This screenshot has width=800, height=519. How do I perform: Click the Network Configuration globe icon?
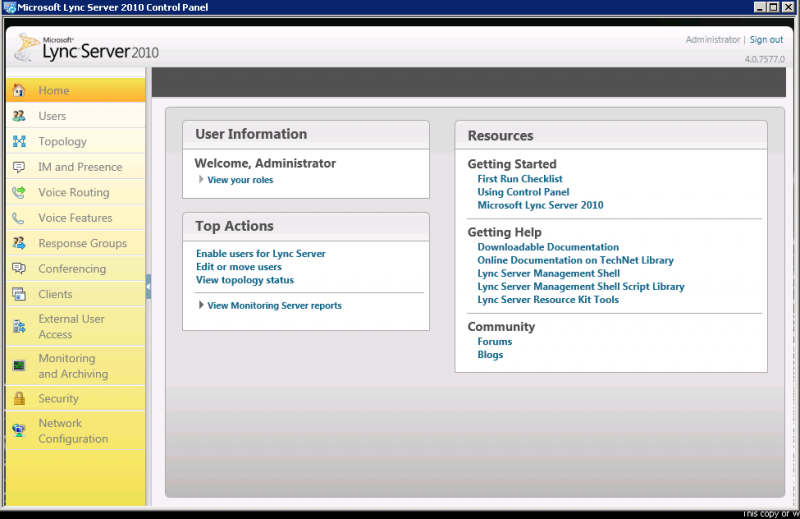(x=19, y=431)
